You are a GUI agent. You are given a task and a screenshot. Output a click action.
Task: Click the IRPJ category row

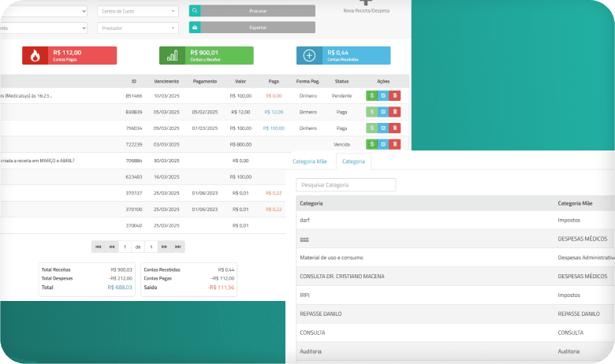pyautogui.click(x=455, y=295)
